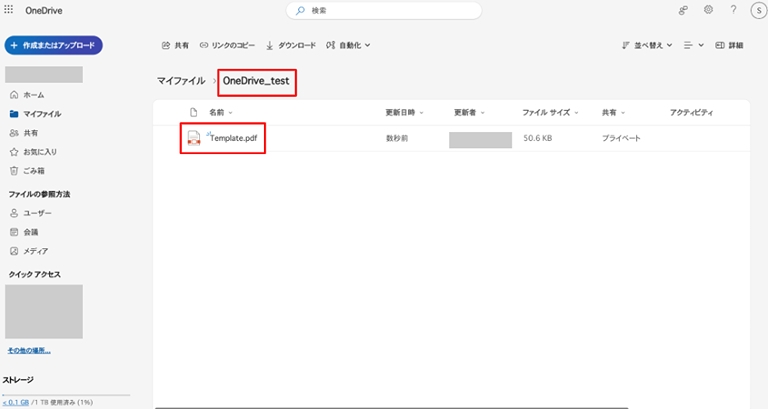Click アクティビティ column header

pos(692,113)
